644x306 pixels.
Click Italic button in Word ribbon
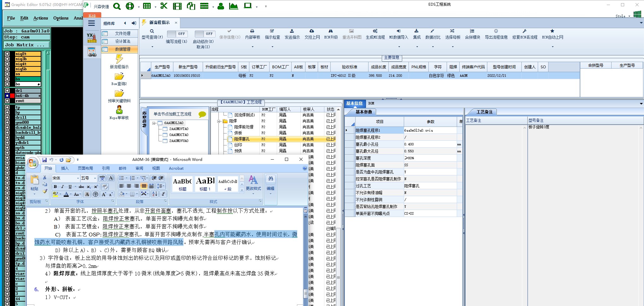(62, 187)
